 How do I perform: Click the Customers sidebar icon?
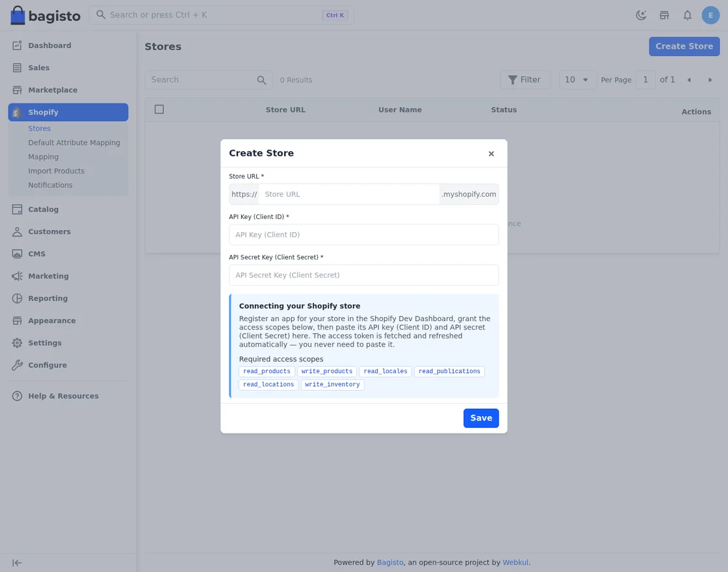17,231
